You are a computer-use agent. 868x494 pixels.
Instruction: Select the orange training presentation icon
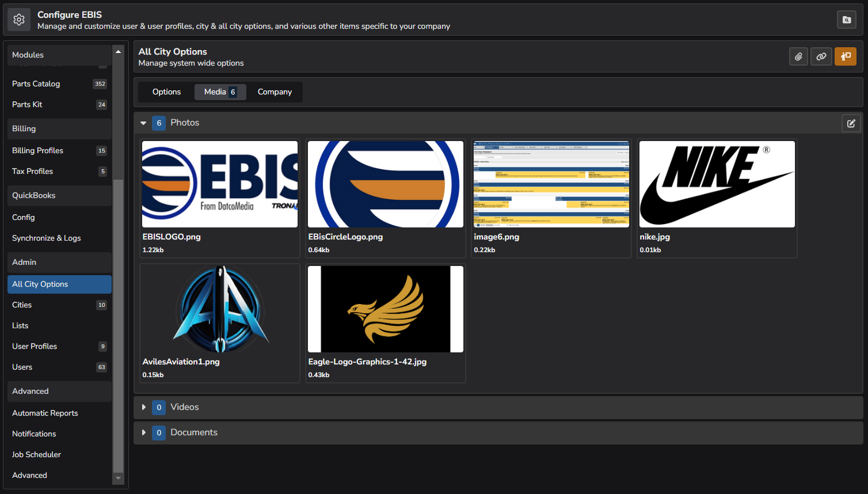[845, 56]
